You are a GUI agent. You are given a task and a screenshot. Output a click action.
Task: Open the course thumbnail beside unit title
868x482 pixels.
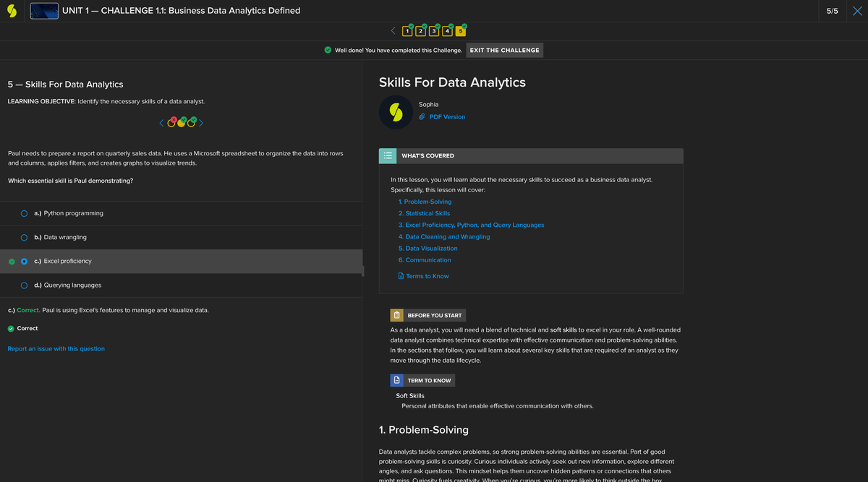click(44, 11)
